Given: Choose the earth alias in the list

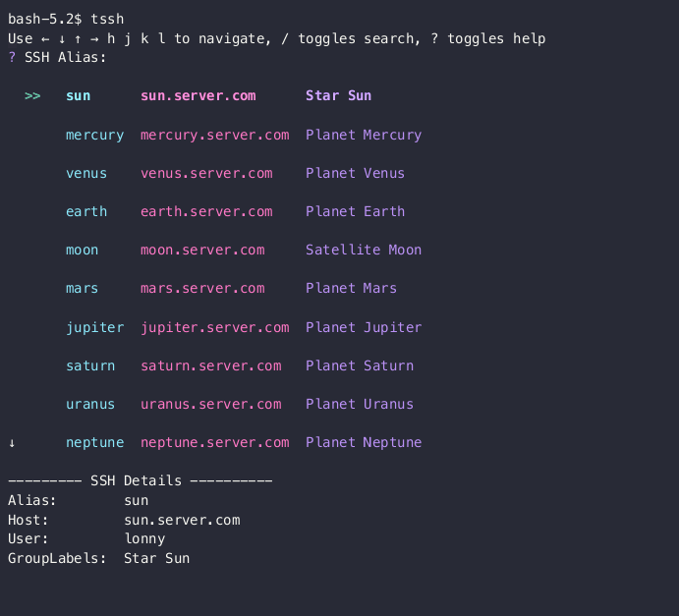Looking at the screenshot, I should [86, 211].
